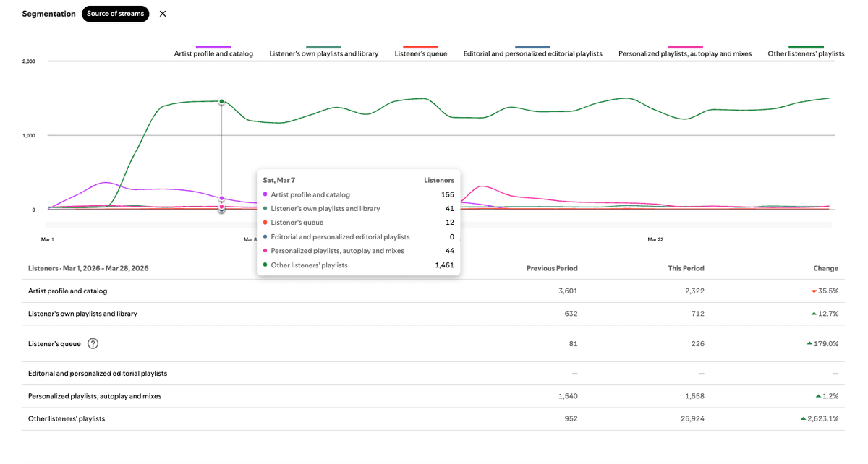Viewport: 868px width, 464px height.
Task: Select Editorial and personalized editorial playlists table row label
Action: pos(98,374)
